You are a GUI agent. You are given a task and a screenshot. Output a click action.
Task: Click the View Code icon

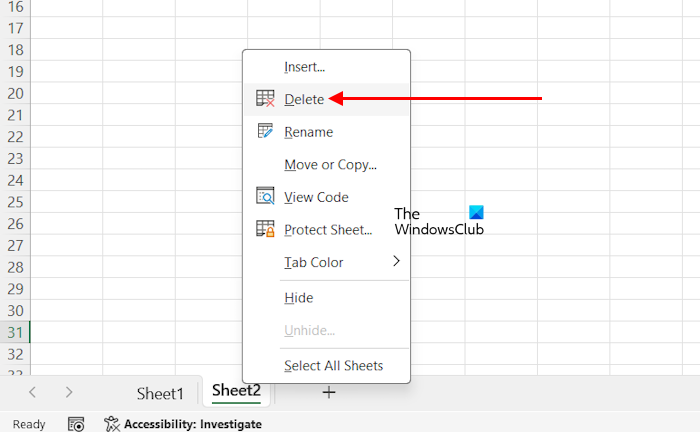click(265, 197)
